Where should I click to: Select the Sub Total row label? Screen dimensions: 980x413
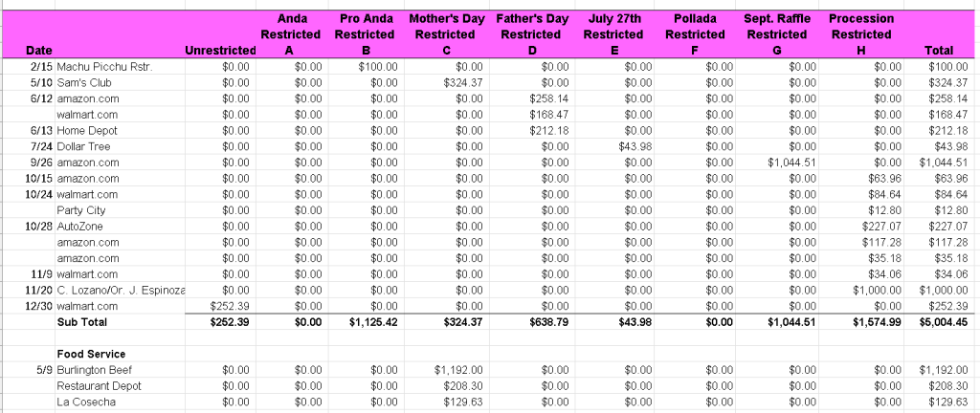79,322
